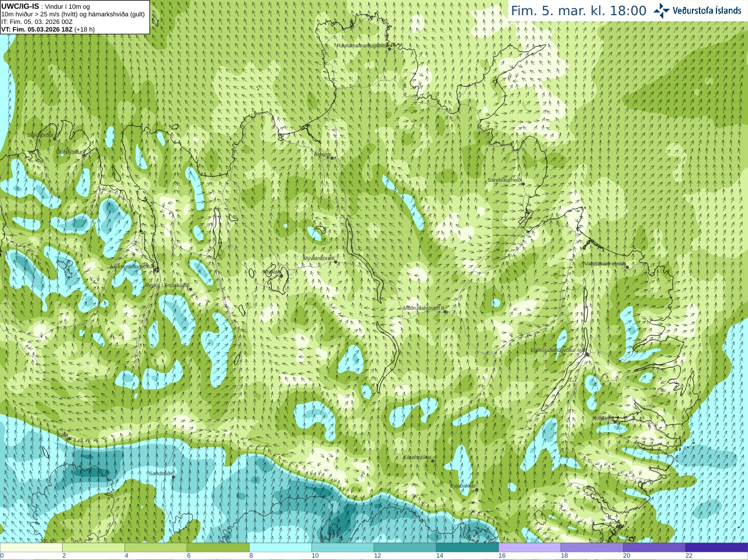The width and height of the screenshot is (748, 560).
Task: Click the 'VT: Fim. 05.03.2026 18Z (+18 h)' line
Action: point(48,29)
